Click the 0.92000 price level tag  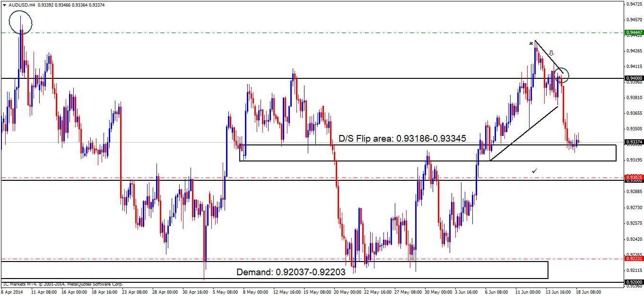coord(634,282)
